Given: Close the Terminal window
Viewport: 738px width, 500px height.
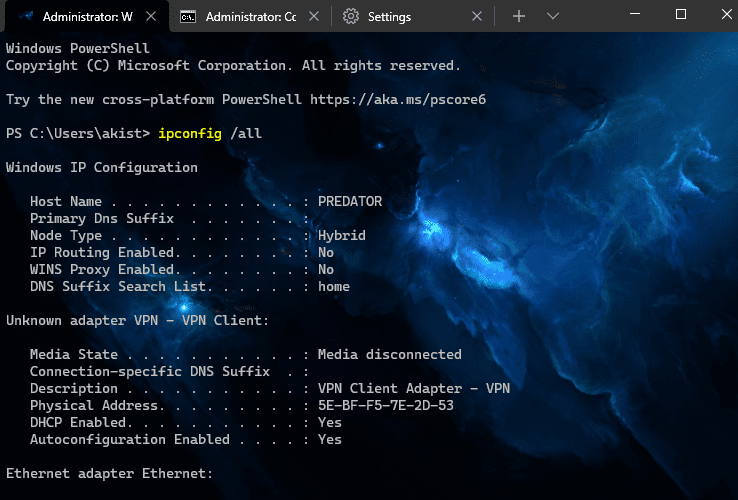Looking at the screenshot, I should pos(727,14).
